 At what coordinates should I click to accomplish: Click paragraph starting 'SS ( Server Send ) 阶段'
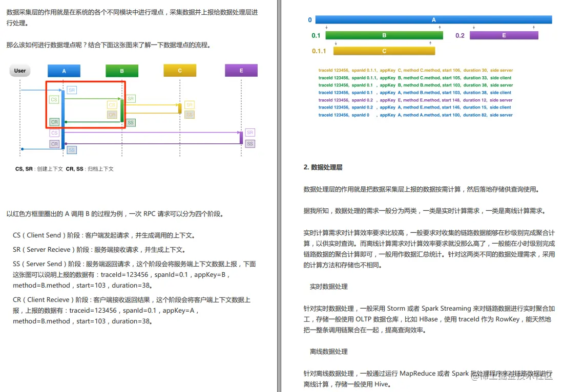pyautogui.click(x=134, y=274)
